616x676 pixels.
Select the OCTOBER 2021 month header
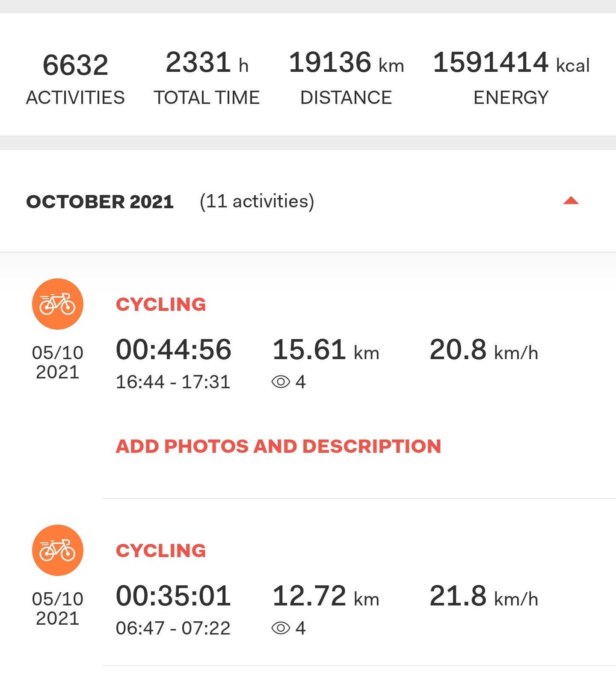click(100, 202)
